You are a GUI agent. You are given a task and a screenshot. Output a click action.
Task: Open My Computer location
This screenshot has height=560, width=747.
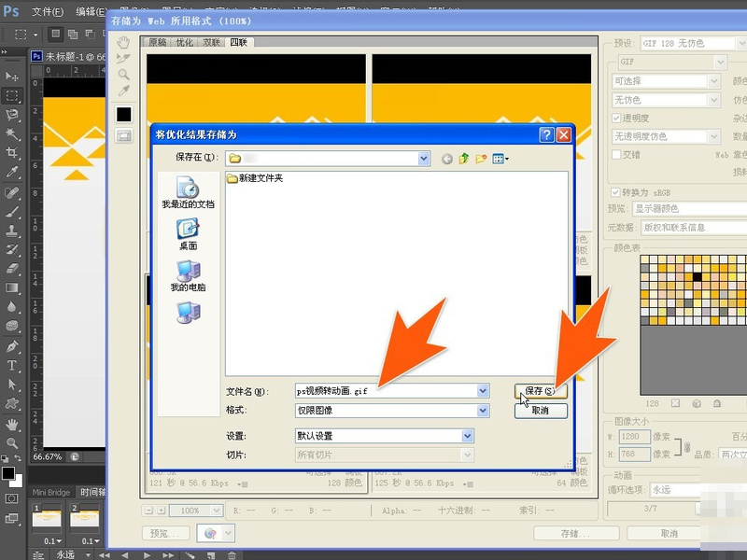[188, 275]
